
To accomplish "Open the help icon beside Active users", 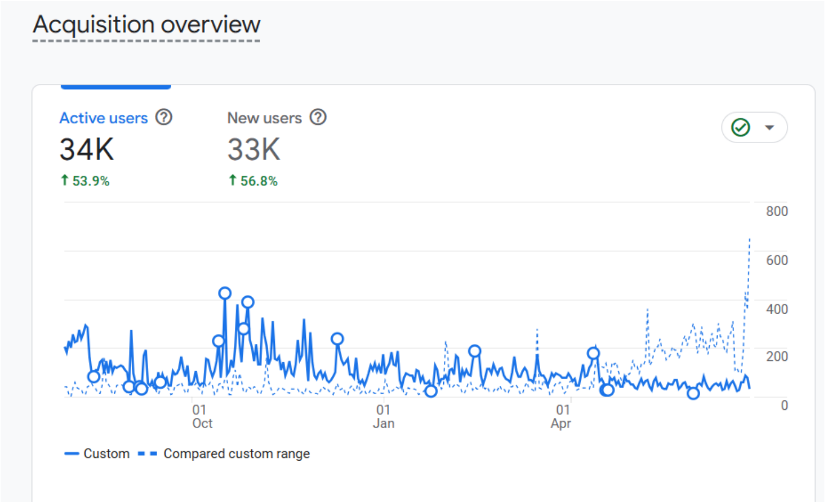I will pyautogui.click(x=164, y=117).
